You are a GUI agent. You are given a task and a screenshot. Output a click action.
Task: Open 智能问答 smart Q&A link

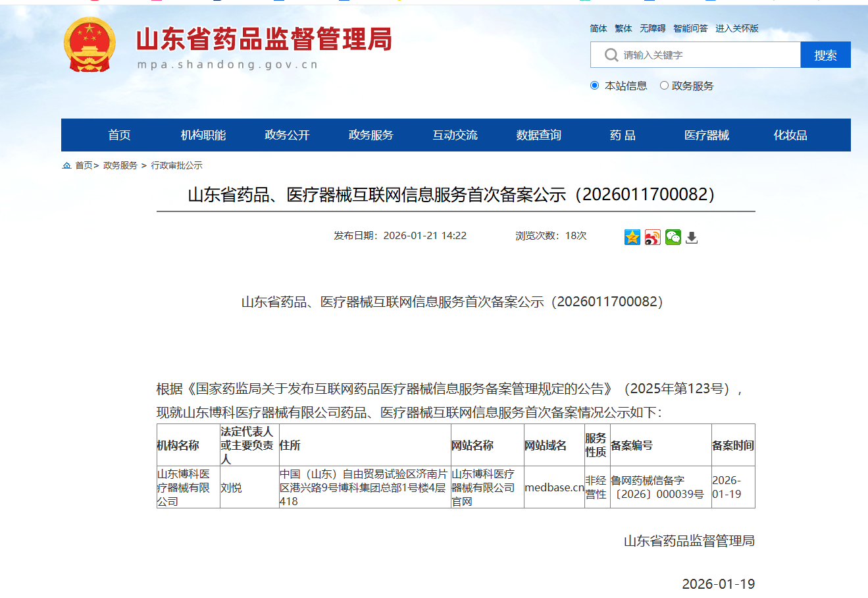click(x=690, y=28)
